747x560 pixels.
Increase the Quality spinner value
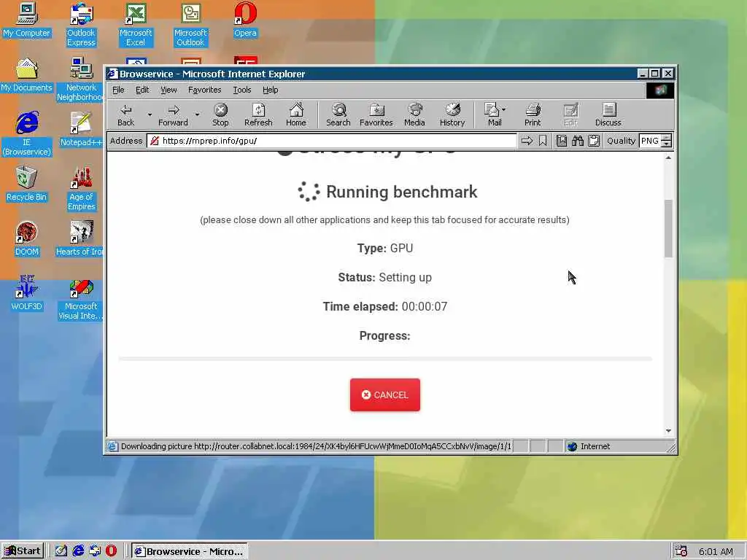(x=667, y=138)
